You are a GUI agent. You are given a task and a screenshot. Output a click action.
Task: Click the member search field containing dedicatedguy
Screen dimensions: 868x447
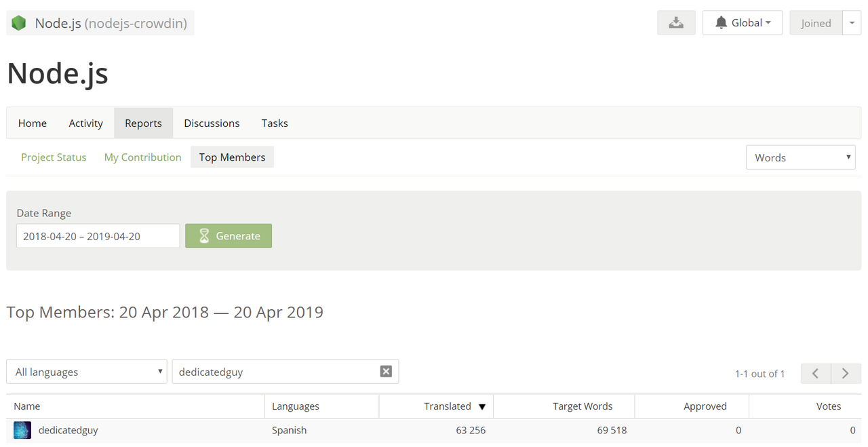[285, 372]
